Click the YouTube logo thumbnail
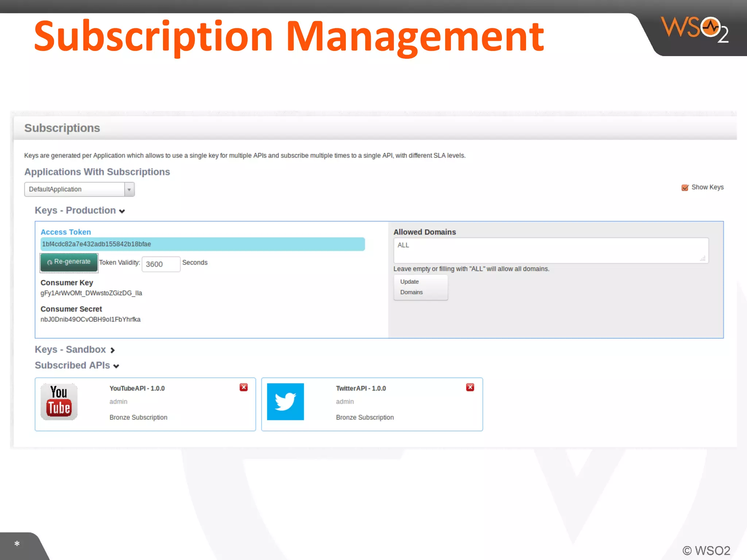 pyautogui.click(x=59, y=401)
